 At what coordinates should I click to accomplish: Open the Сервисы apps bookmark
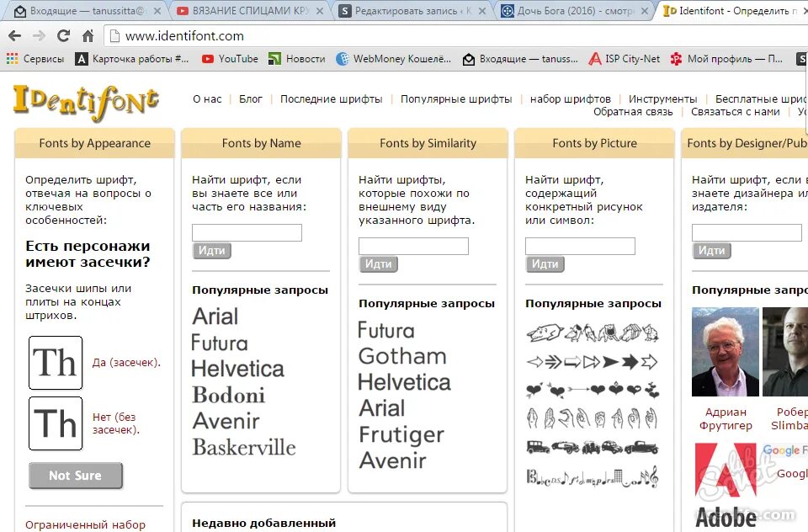pyautogui.click(x=35, y=59)
